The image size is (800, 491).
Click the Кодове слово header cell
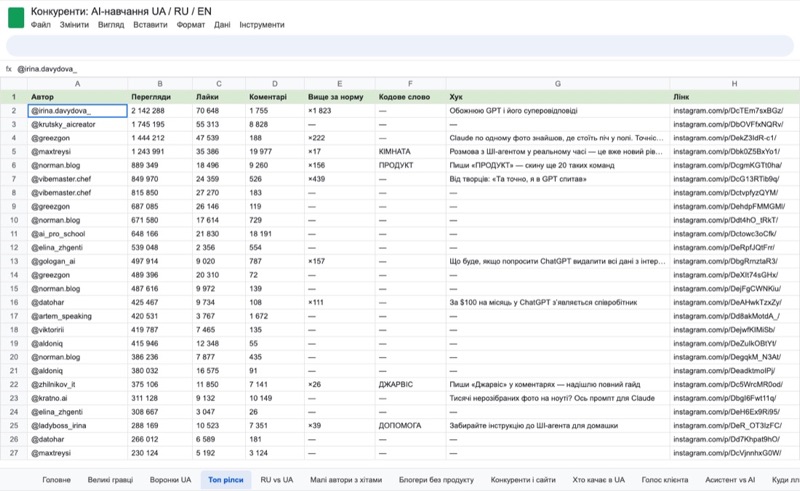[411, 97]
